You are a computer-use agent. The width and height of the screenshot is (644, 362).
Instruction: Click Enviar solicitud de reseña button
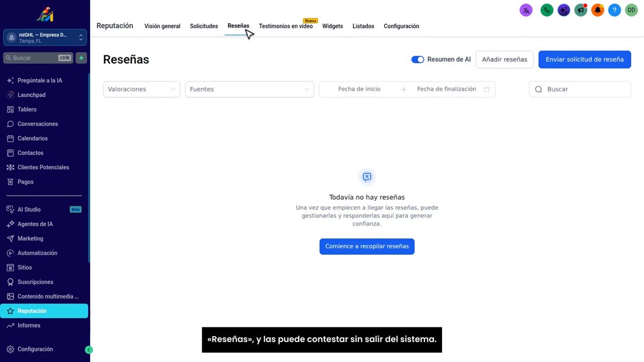pyautogui.click(x=584, y=60)
